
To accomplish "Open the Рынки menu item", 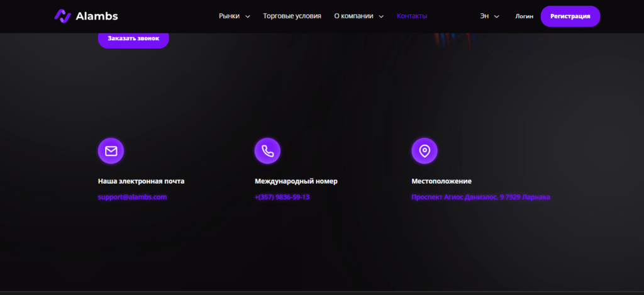I will (229, 16).
